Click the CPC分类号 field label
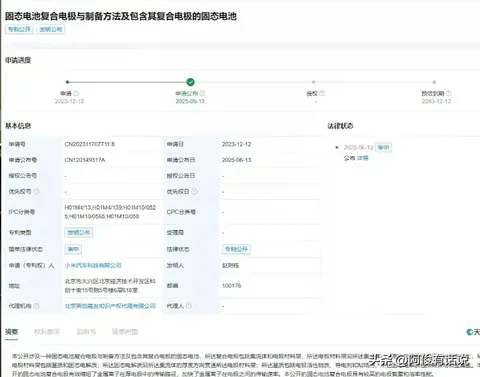This screenshot has width=480, height=377. coord(181,212)
